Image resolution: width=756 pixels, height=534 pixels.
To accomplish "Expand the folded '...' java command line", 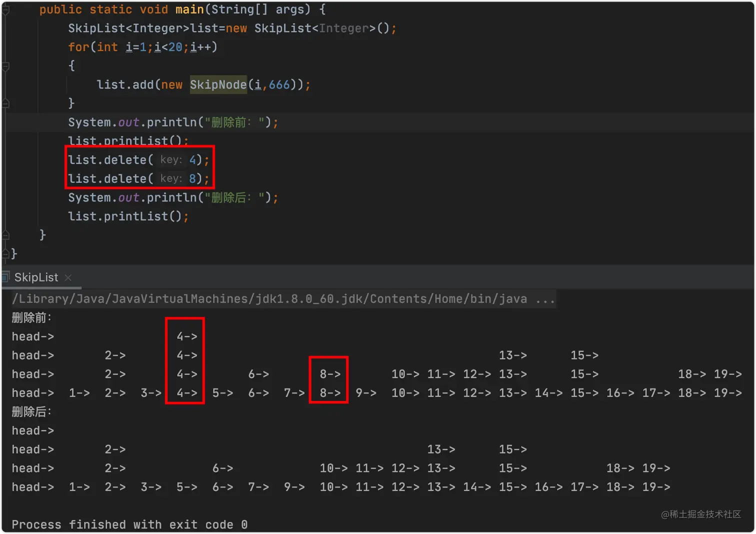I will tap(545, 299).
